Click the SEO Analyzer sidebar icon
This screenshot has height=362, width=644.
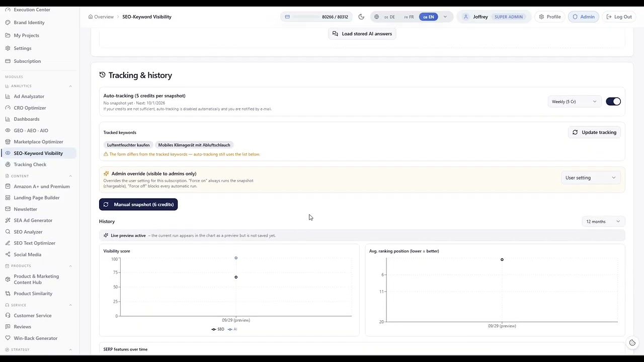click(x=8, y=232)
